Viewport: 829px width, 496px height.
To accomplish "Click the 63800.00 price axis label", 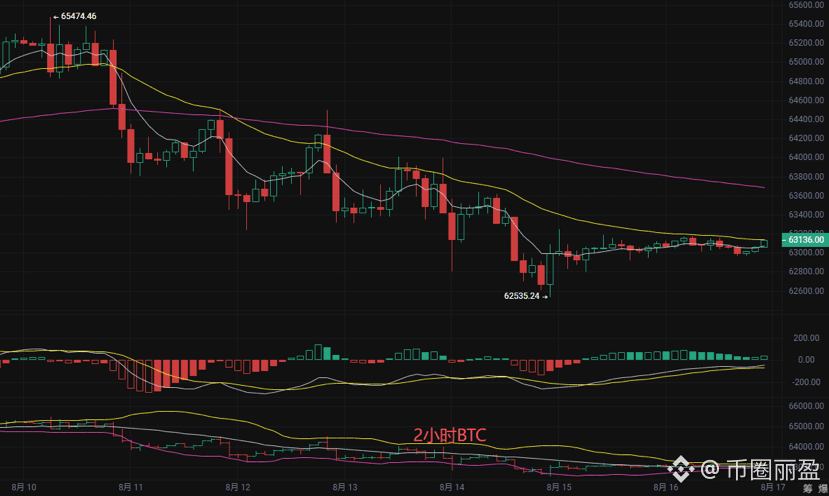I will [x=806, y=176].
